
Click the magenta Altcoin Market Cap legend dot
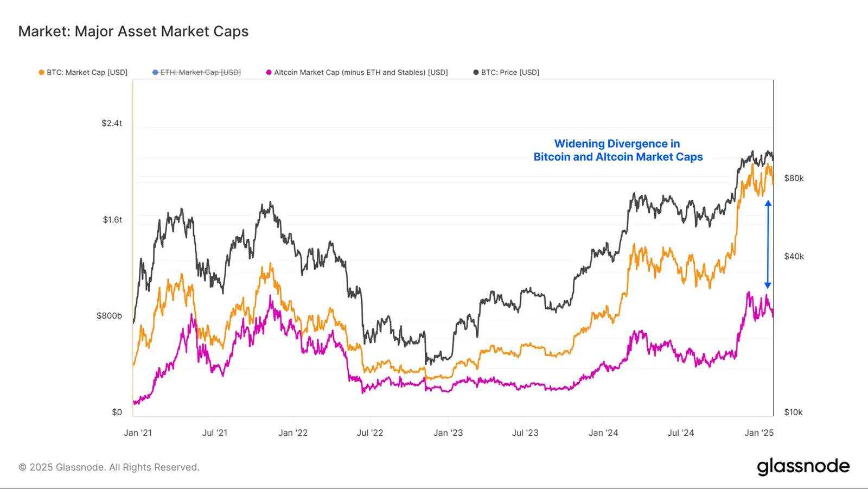(269, 72)
